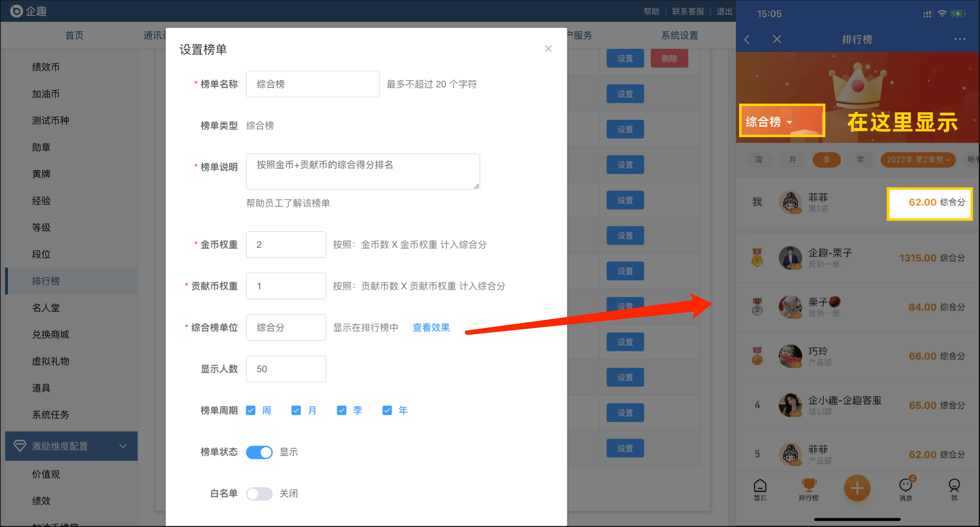Click the red 删除 button
The width and height of the screenshot is (980, 527).
[x=670, y=58]
